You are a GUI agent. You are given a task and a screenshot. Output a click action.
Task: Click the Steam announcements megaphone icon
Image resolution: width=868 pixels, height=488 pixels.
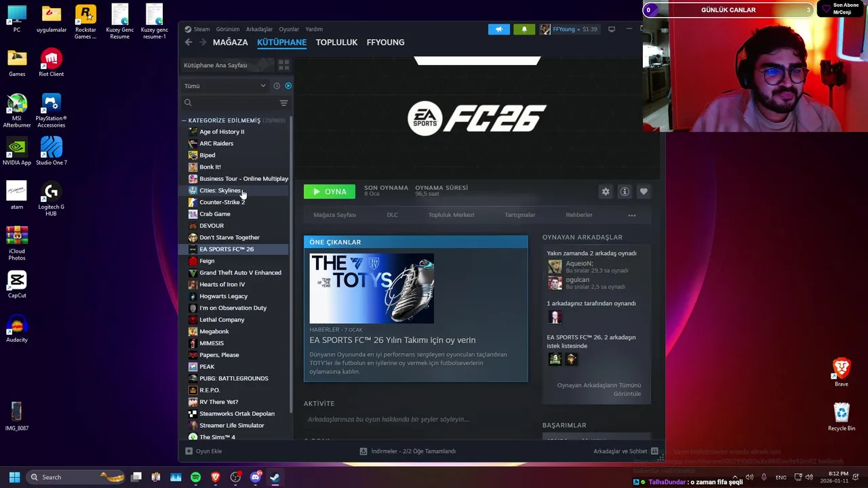pyautogui.click(x=498, y=29)
